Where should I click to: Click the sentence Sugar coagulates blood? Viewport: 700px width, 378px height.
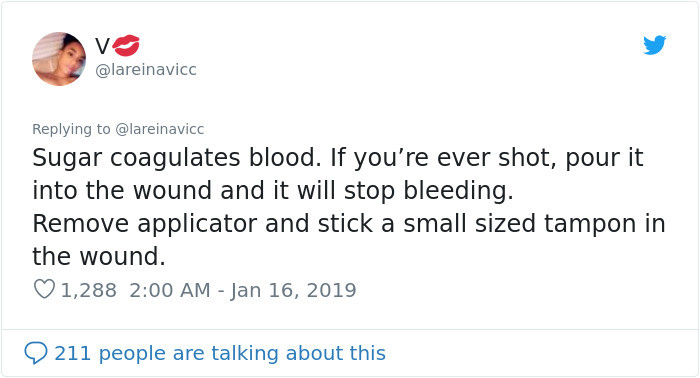coord(177,158)
